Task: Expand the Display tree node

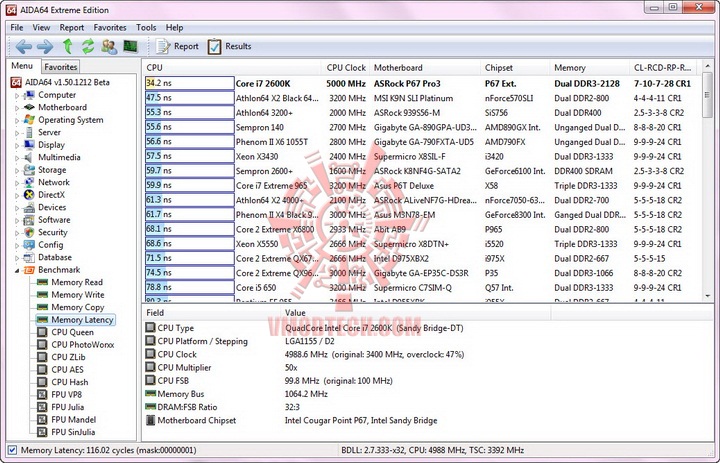Action: pyautogui.click(x=17, y=145)
